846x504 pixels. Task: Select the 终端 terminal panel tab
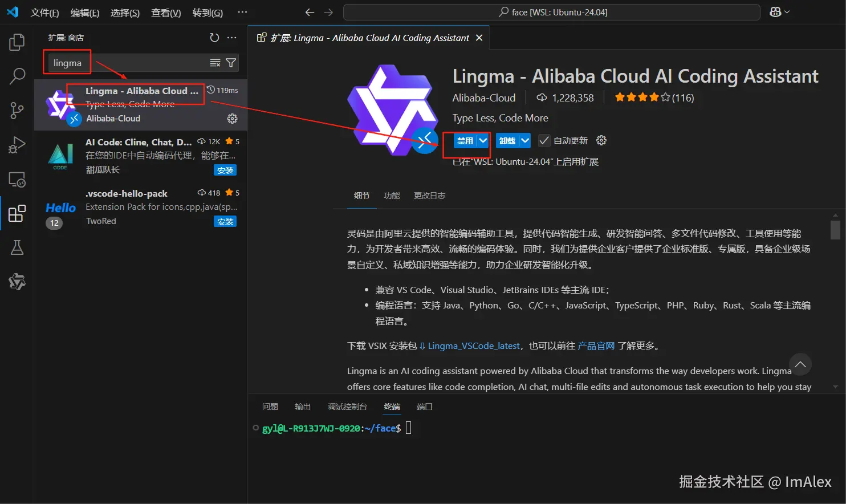[x=392, y=407]
